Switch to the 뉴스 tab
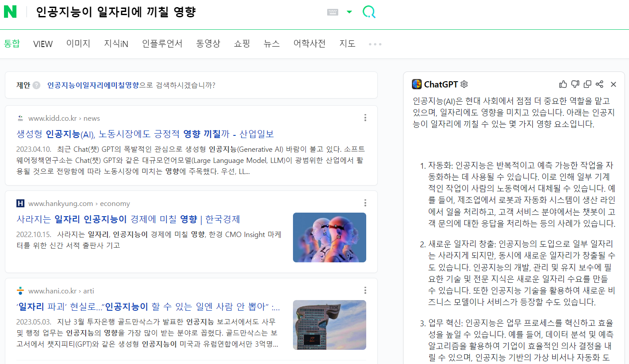The height and width of the screenshot is (364, 629). (271, 44)
